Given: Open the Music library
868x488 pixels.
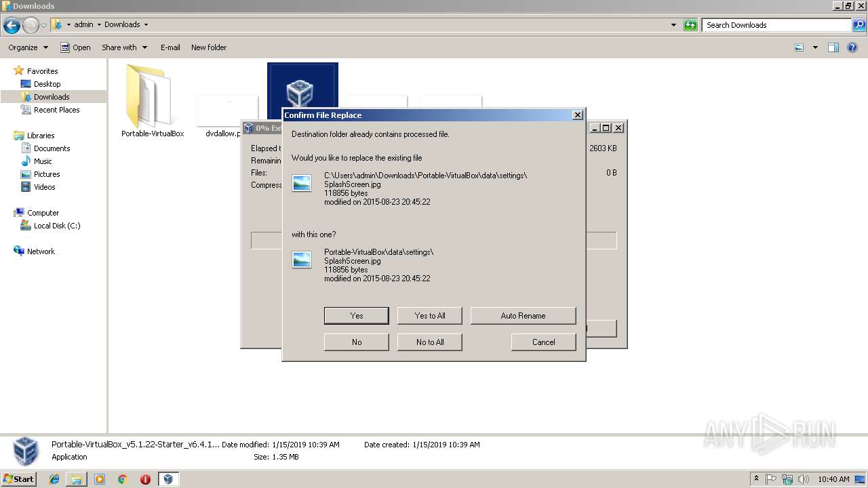Looking at the screenshot, I should click(x=43, y=161).
